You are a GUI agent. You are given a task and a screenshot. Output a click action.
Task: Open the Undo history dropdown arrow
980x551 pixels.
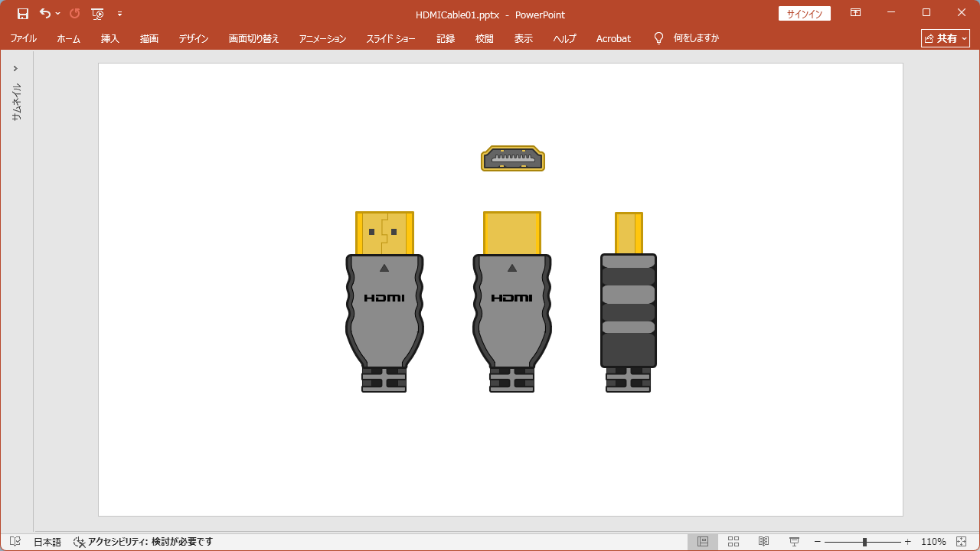coord(58,14)
